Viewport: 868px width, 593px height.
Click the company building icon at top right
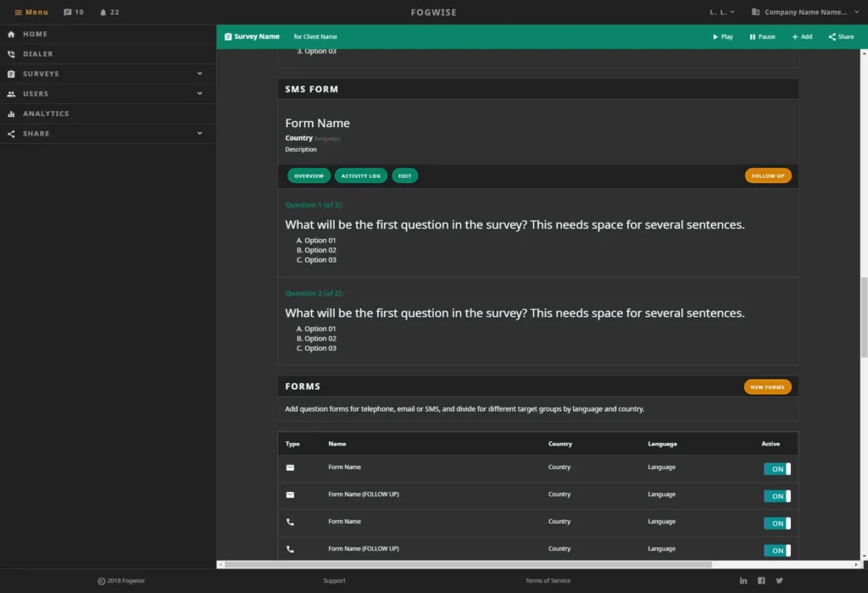pos(755,12)
